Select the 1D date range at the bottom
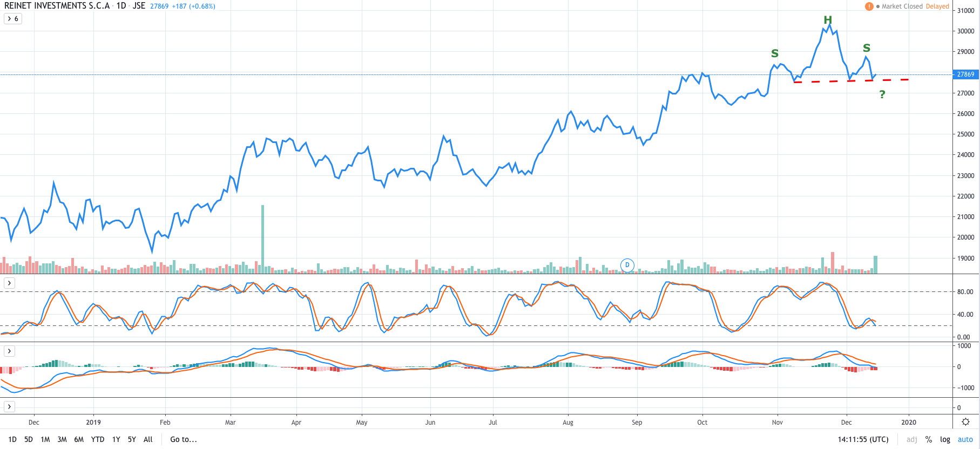Screen dimensions: 980x449 (12, 439)
